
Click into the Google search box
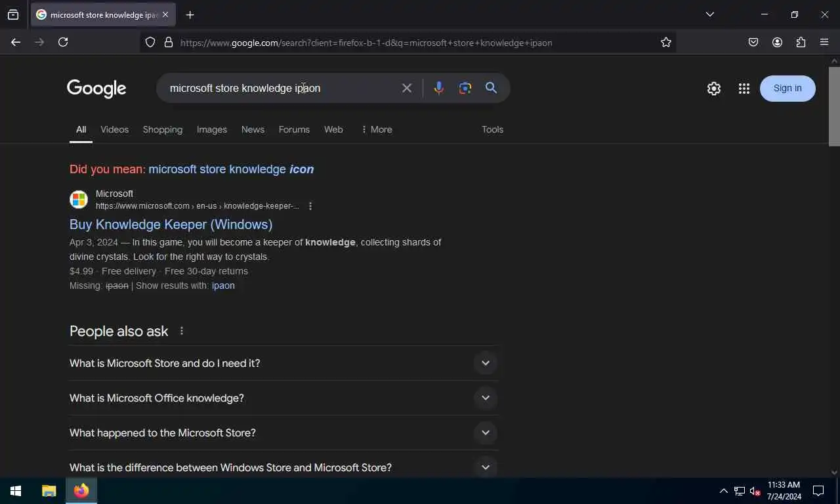point(281,88)
